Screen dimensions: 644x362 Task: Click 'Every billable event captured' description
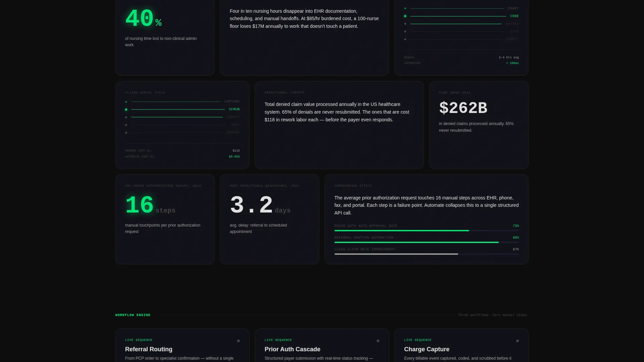[458, 358]
